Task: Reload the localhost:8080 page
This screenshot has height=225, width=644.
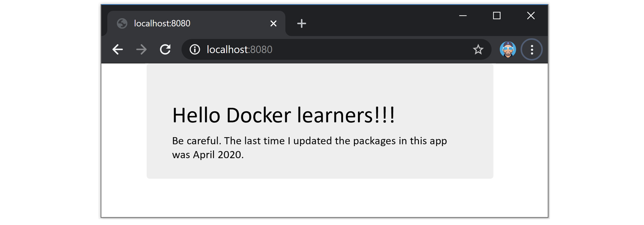Action: [165, 50]
